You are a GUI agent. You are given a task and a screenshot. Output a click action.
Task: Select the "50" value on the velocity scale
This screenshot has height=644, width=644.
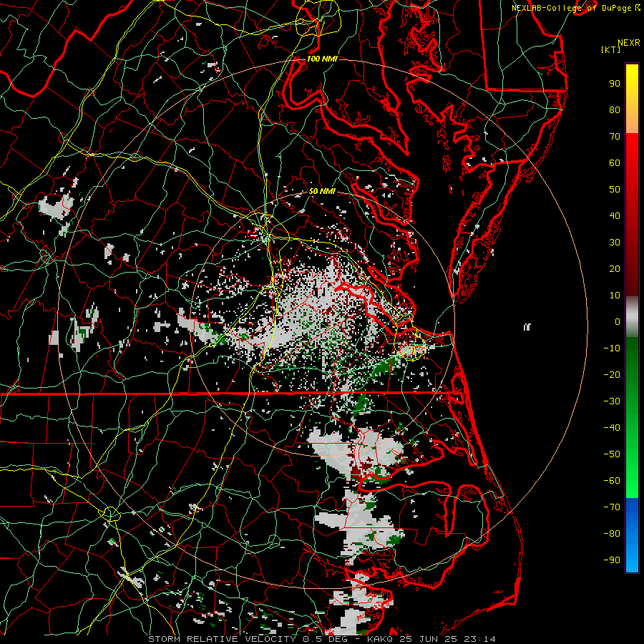(615, 190)
